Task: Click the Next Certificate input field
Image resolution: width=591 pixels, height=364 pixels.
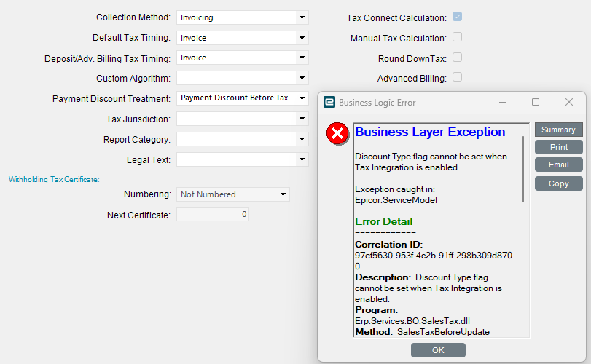Action: [x=213, y=215]
